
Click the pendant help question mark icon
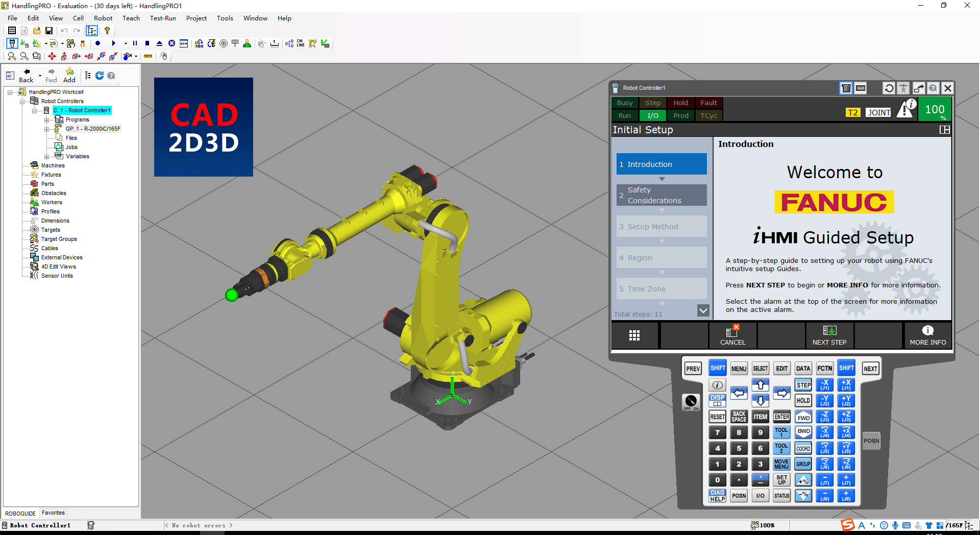pos(933,88)
